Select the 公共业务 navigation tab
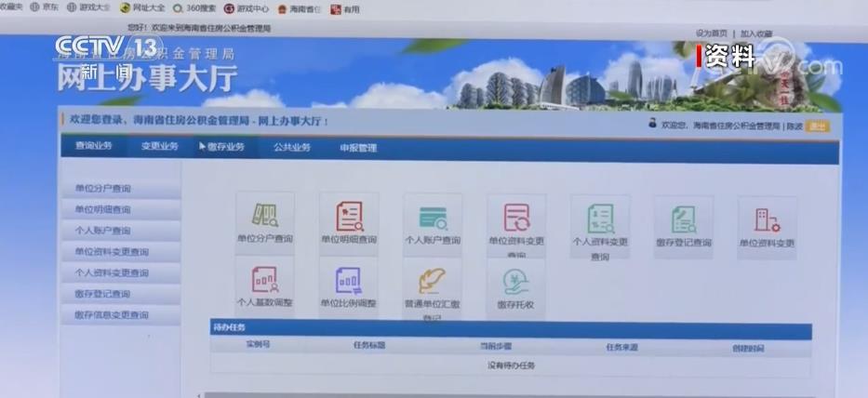This screenshot has height=398, width=868. coord(292,147)
